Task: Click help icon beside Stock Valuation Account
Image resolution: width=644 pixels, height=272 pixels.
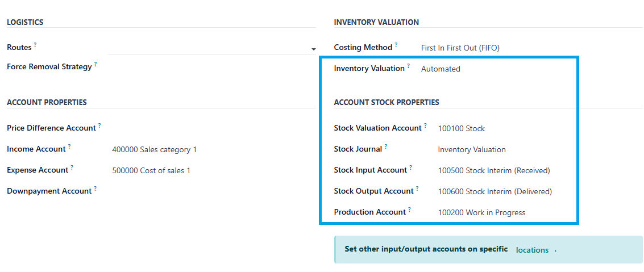Action: [x=426, y=125]
